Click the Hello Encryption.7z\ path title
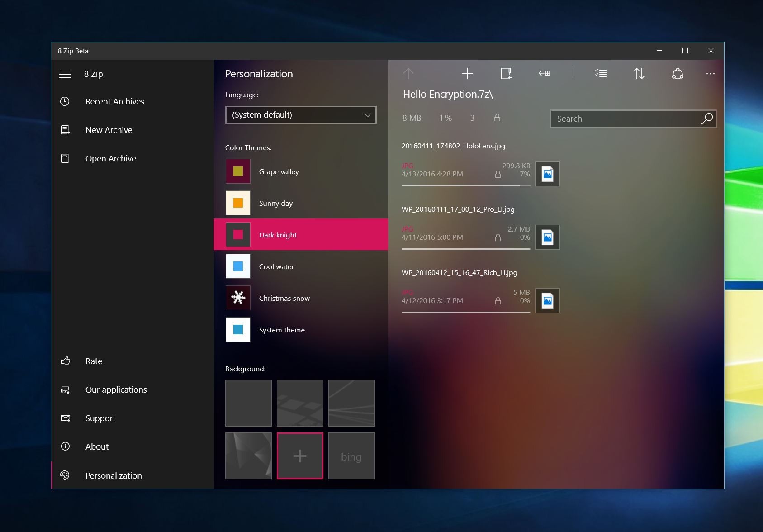 448,94
